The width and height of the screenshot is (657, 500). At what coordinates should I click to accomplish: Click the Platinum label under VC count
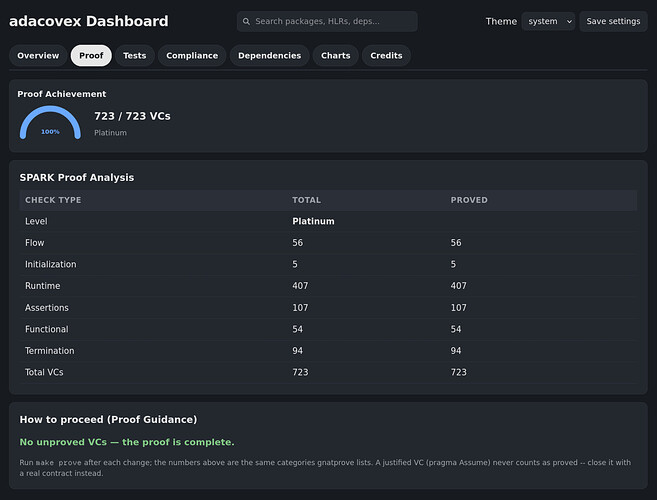[x=110, y=133]
